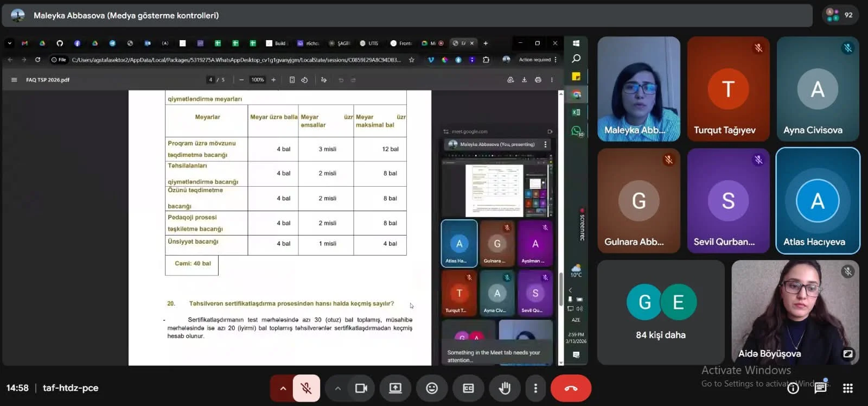Click the PDF zoom in plus button
This screenshot has height=406, width=868.
tap(273, 80)
